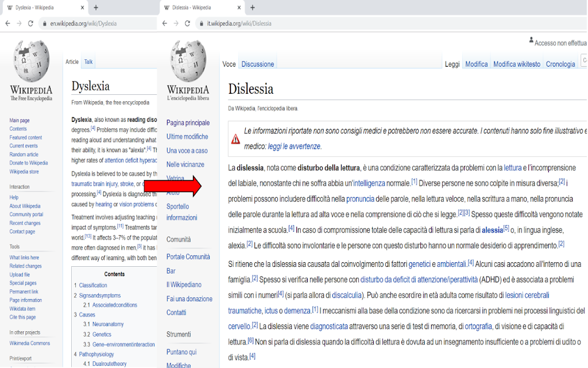Click search box at right of Cronologia
The width and height of the screenshot is (588, 368).
click(584, 60)
